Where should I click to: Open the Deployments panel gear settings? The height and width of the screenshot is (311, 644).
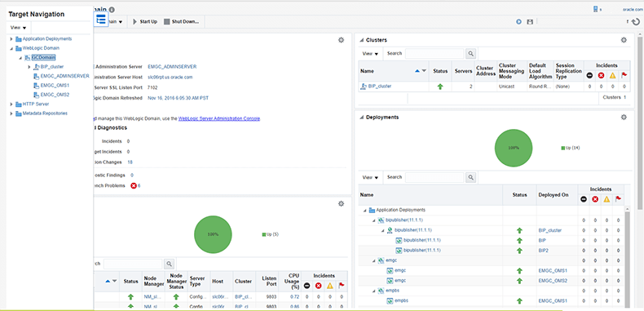[x=624, y=118]
